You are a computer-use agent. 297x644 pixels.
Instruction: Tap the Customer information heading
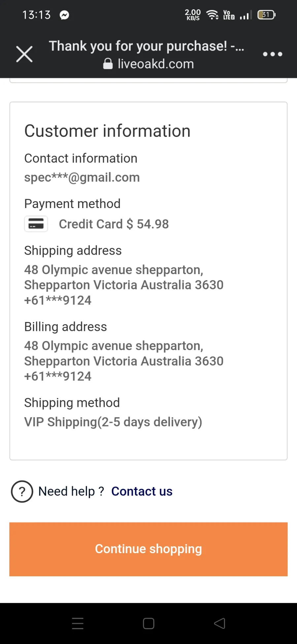tap(108, 131)
